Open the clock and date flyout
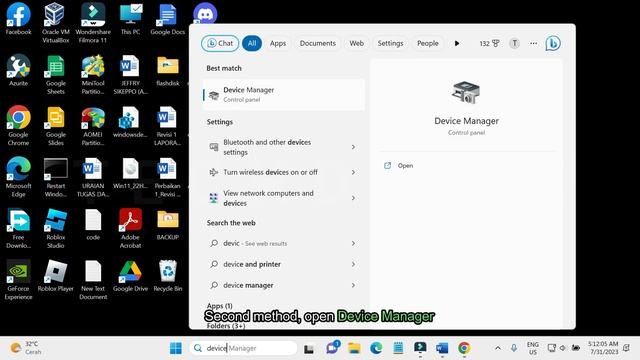The image size is (640, 360). click(603, 348)
